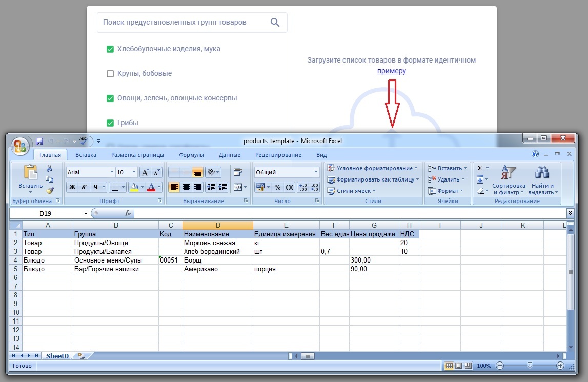Increase font size with large A

point(145,172)
